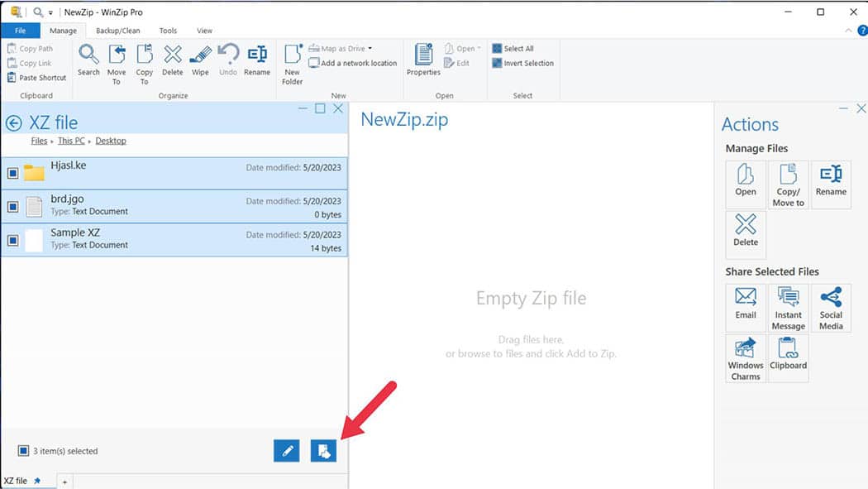The width and height of the screenshot is (868, 489).
Task: Click Select All
Action: coord(513,49)
